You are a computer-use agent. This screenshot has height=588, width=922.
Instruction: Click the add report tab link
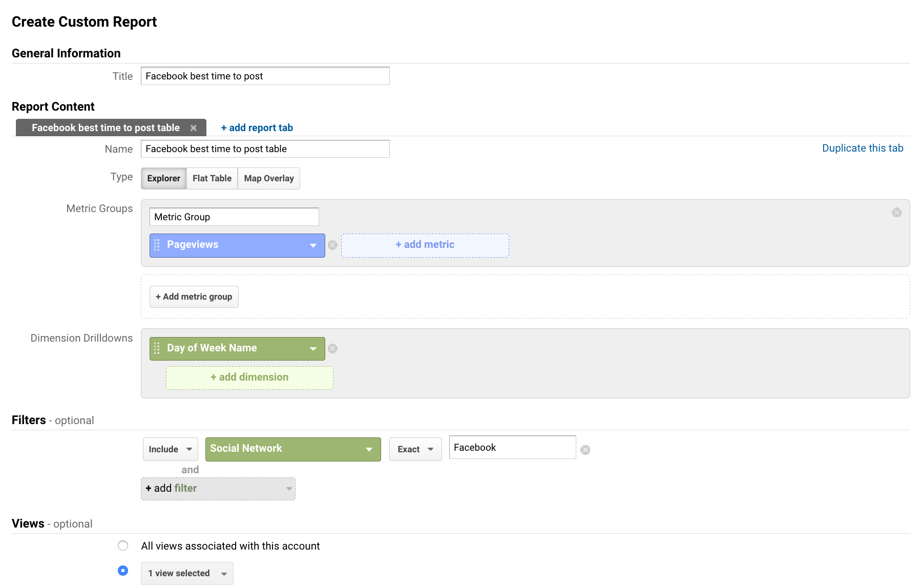click(257, 128)
